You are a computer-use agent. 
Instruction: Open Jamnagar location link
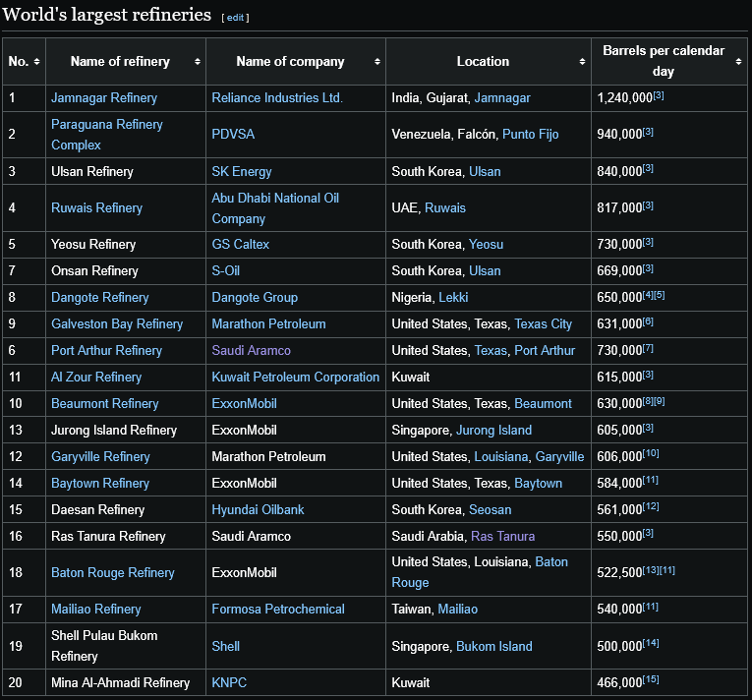502,98
